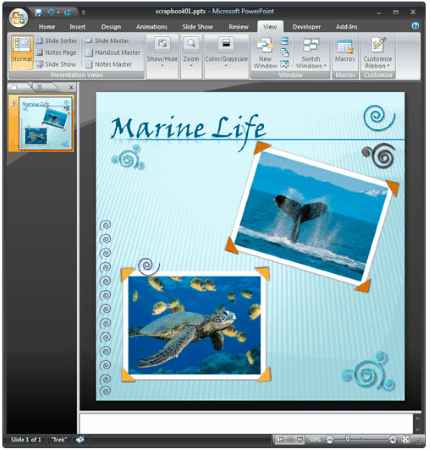Click Fit slide to window button

coord(405,439)
